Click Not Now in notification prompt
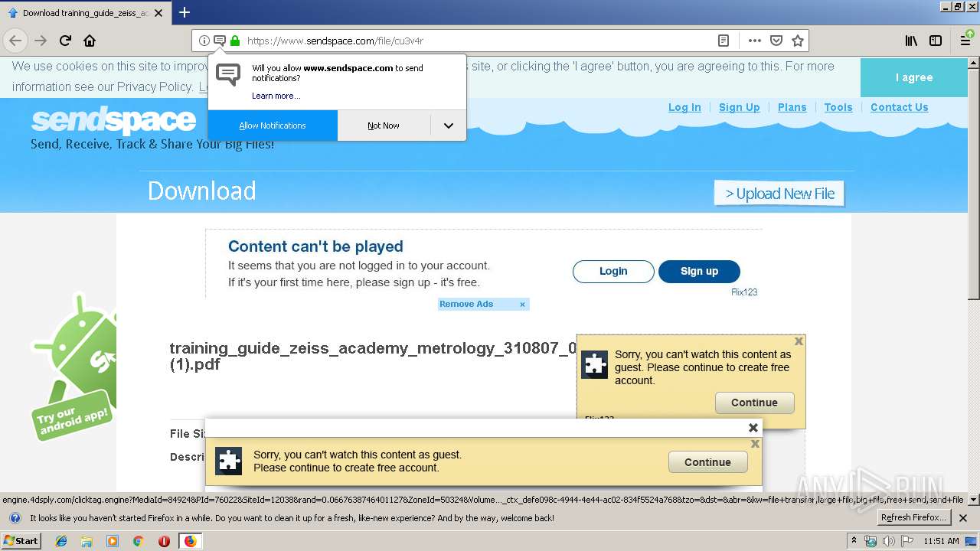 (x=384, y=126)
